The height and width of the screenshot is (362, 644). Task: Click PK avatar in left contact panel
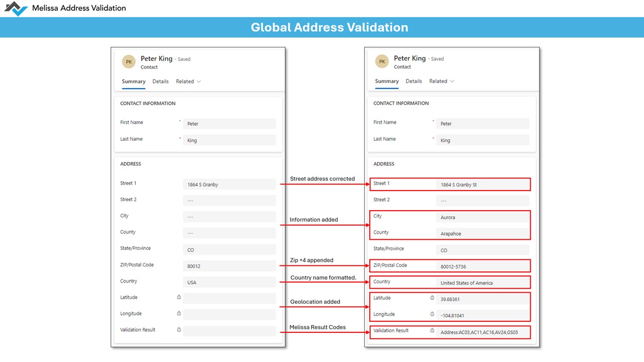(129, 62)
